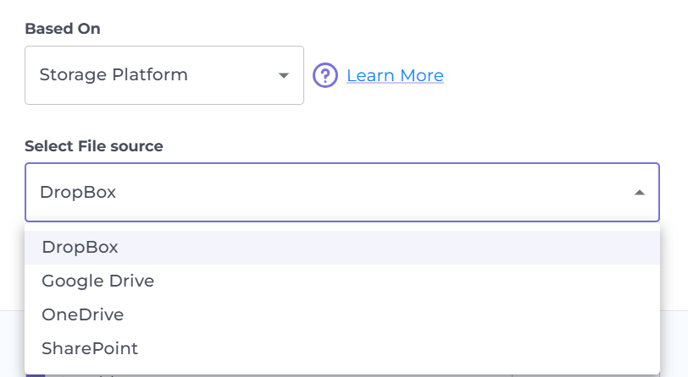Click the DropBox value shown in the field

[78, 192]
